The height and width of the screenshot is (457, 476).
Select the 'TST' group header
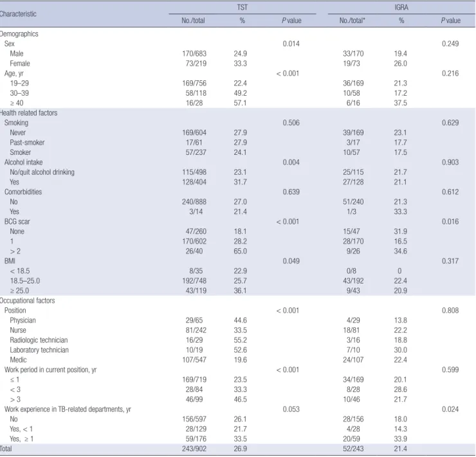tap(243, 7)
